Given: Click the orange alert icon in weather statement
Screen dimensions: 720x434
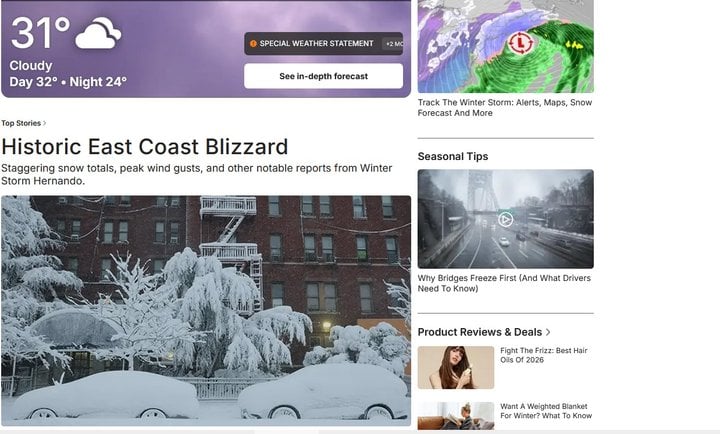Looking at the screenshot, I should coord(253,44).
